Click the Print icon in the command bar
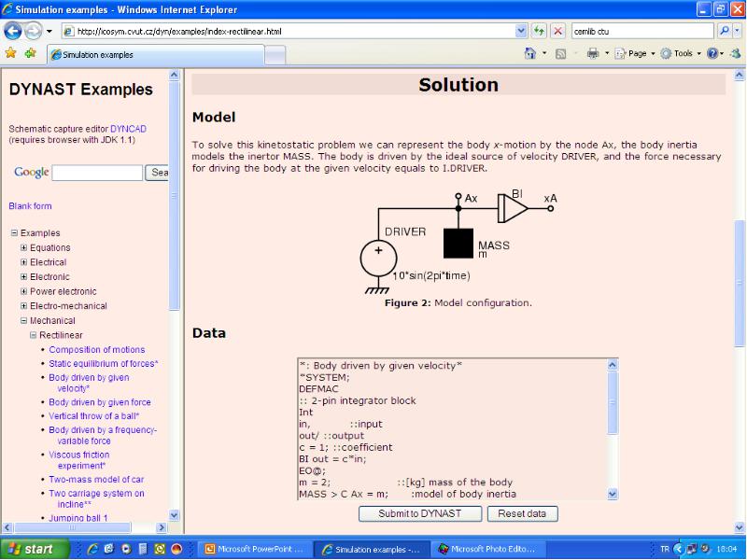747x560 pixels. 593,53
